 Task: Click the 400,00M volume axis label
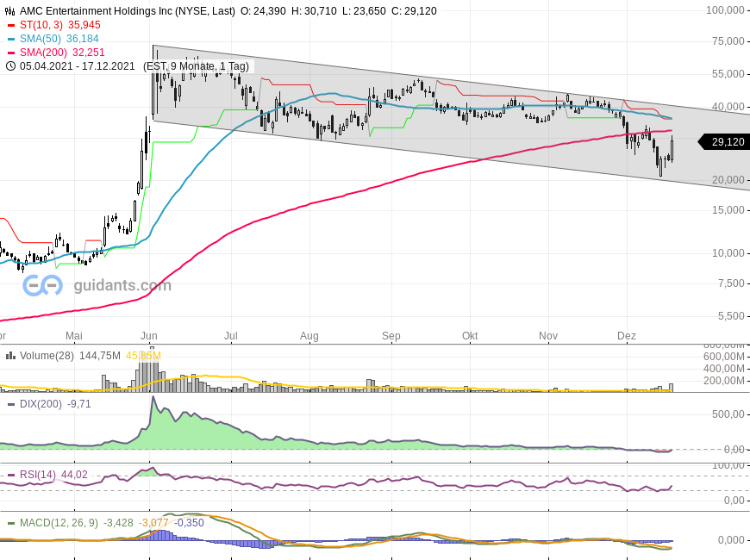click(723, 369)
